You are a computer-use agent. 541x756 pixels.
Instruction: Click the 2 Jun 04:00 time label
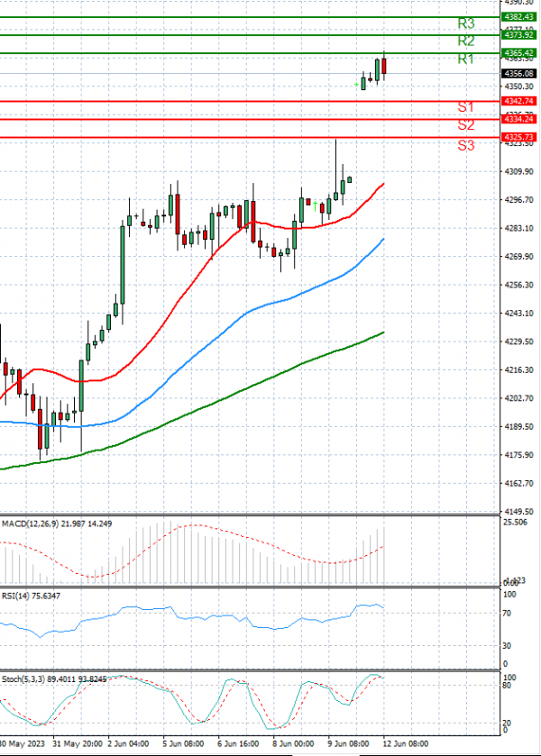tap(128, 743)
